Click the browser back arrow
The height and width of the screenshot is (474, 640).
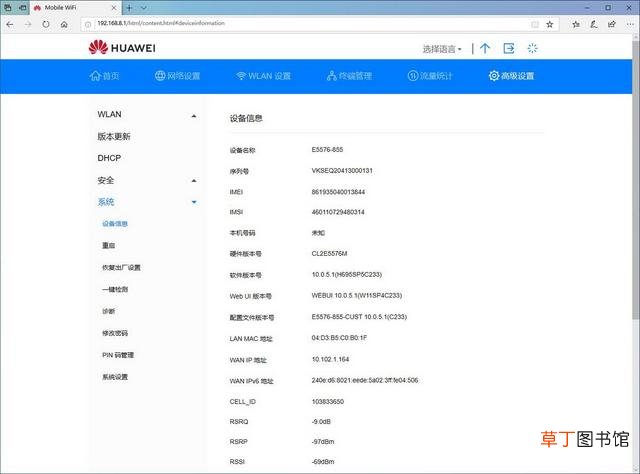pos(10,24)
